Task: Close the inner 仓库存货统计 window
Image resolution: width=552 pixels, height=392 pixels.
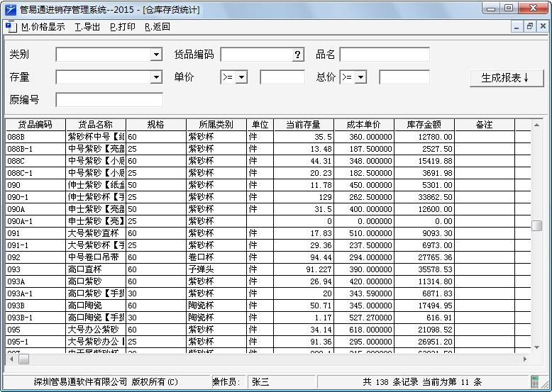Action: click(542, 27)
